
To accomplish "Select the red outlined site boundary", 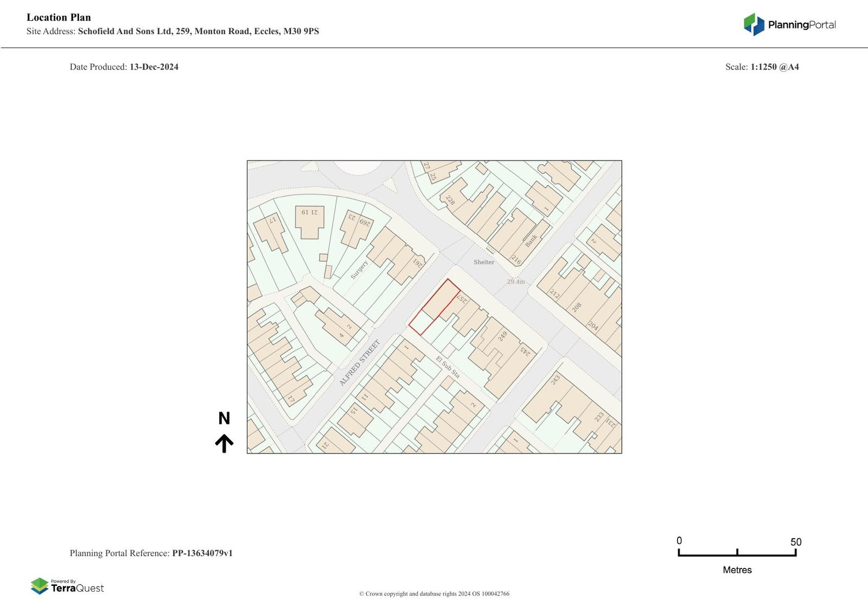I will click(x=435, y=307).
